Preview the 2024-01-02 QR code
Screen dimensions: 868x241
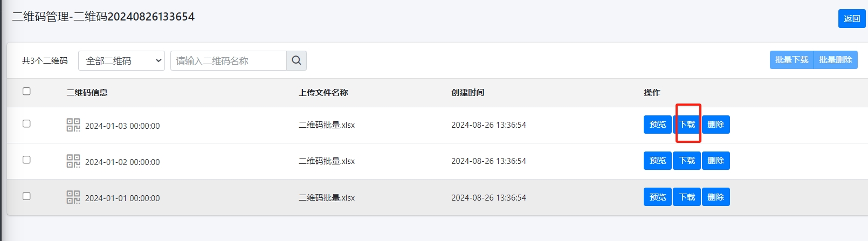[657, 161]
